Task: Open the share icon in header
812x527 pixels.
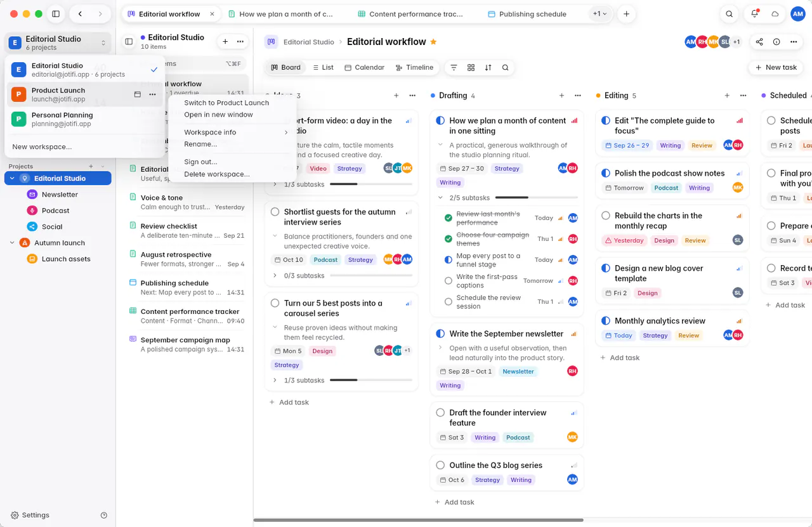Action: pyautogui.click(x=759, y=42)
